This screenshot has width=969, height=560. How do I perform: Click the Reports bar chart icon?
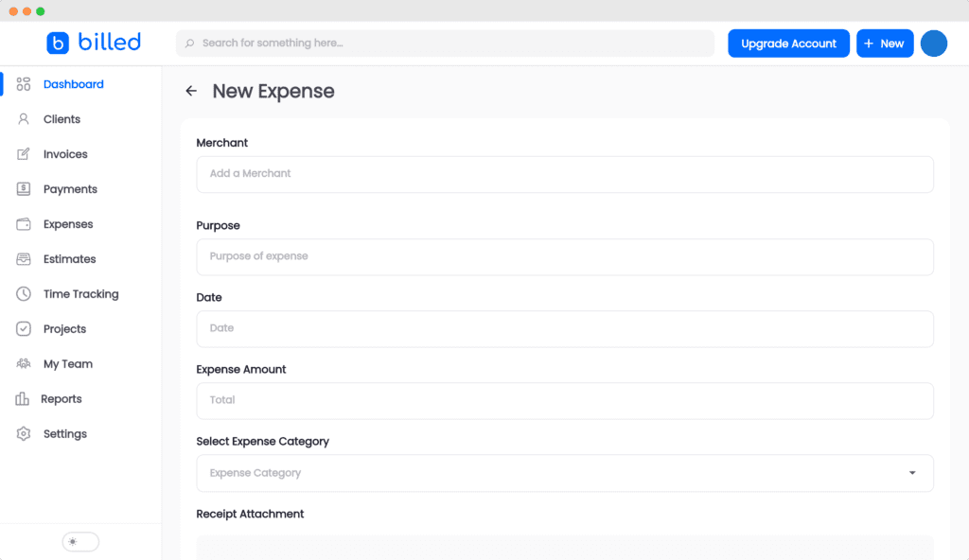click(x=23, y=399)
